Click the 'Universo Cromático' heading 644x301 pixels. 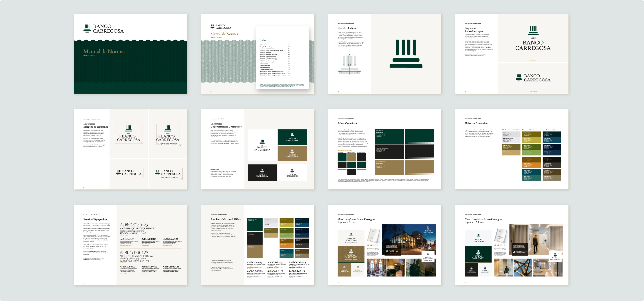(476, 123)
